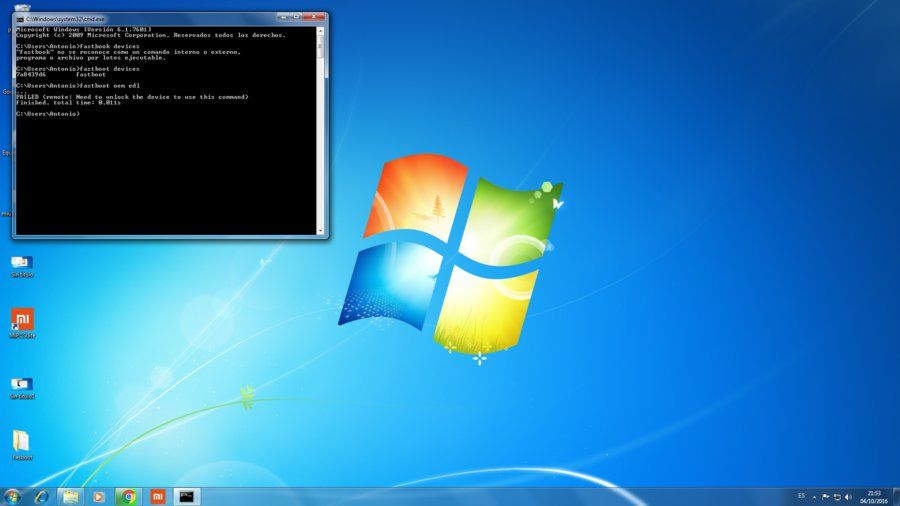Close the cmd.exe window
This screenshot has height=506, width=900.
click(x=315, y=17)
